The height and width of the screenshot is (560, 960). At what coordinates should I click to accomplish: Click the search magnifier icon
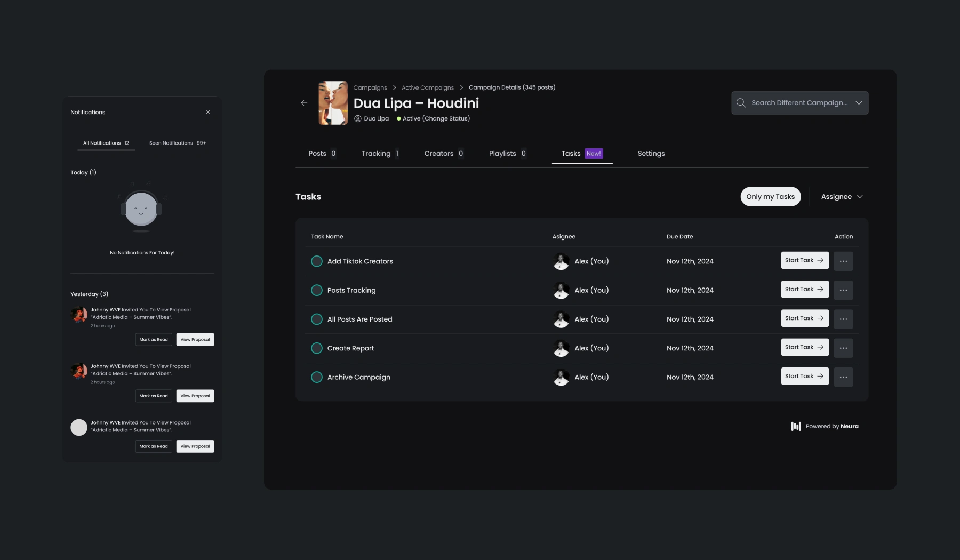741,103
